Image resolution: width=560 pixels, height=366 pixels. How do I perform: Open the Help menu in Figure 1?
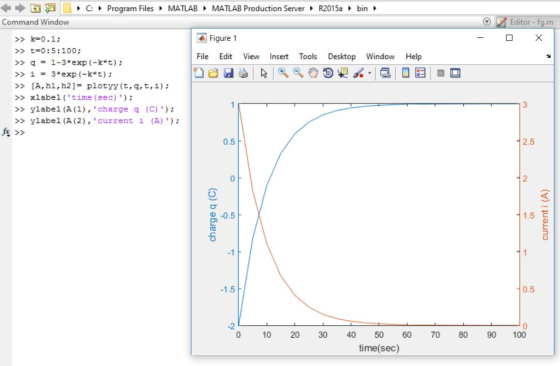(414, 56)
